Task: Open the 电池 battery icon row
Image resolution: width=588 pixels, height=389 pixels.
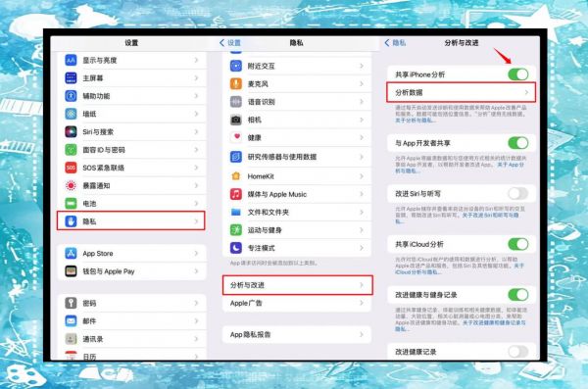Action: point(71,203)
